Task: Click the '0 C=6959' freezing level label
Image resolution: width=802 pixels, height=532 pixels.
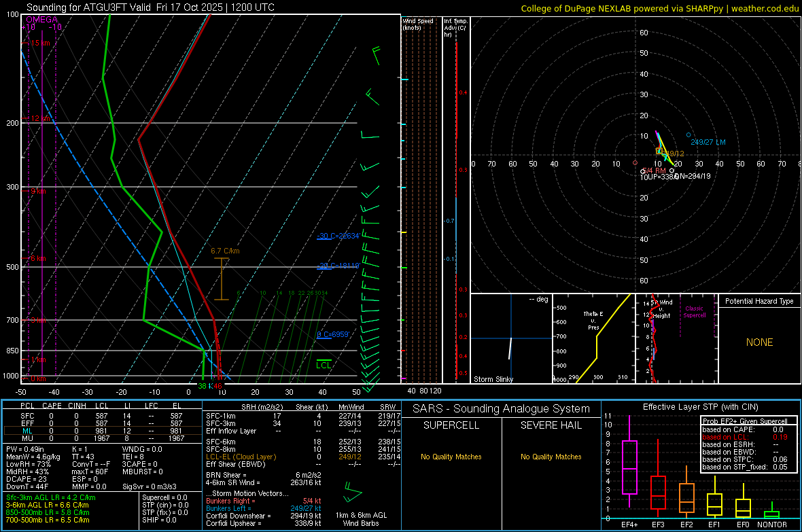Action: [333, 334]
